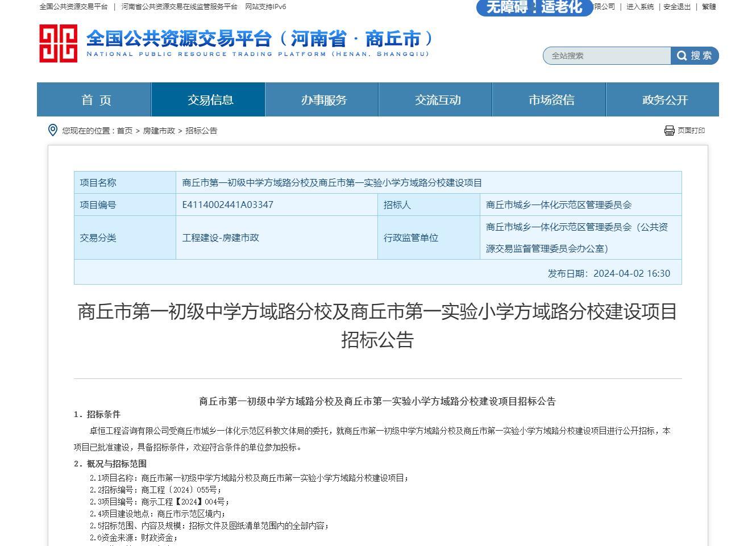This screenshot has width=756, height=546.
Task: Visit 河南省公共资源交易在线监管服务平台 link
Action: [x=179, y=7]
